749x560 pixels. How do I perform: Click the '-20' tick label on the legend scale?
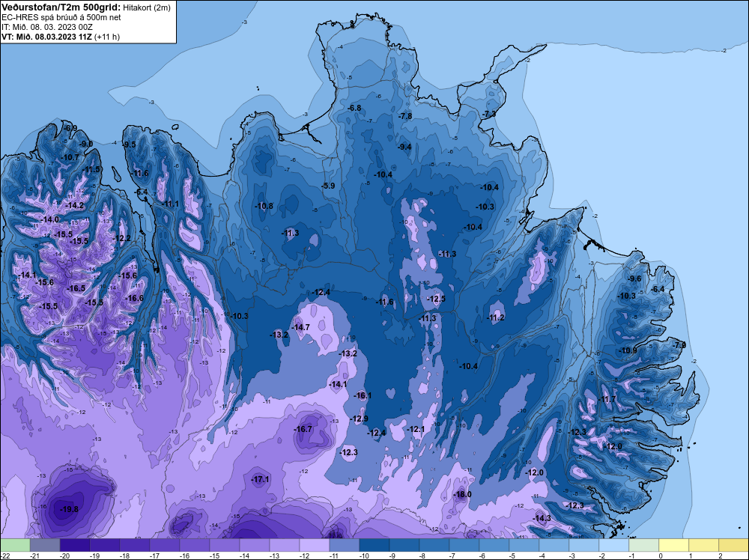[64, 556]
